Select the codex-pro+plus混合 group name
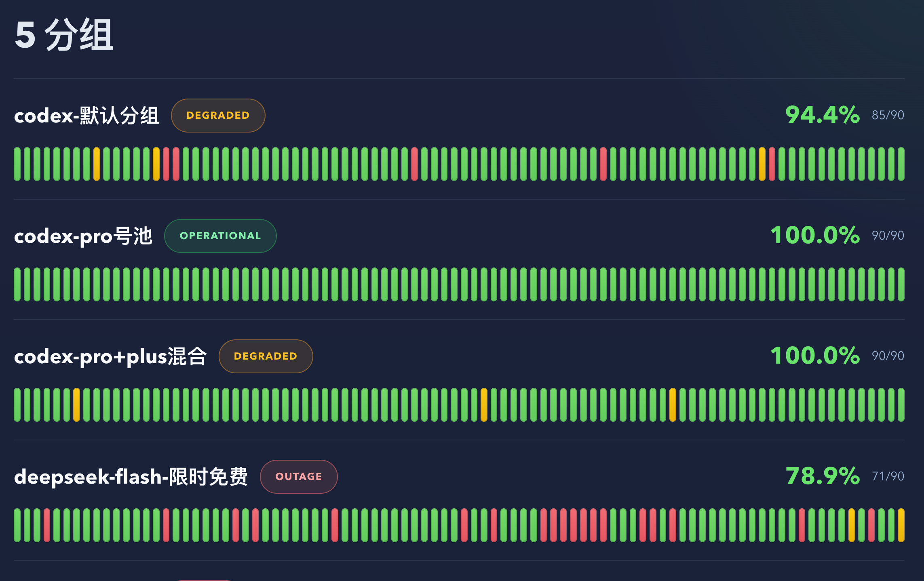This screenshot has height=581, width=924. pyautogui.click(x=110, y=356)
